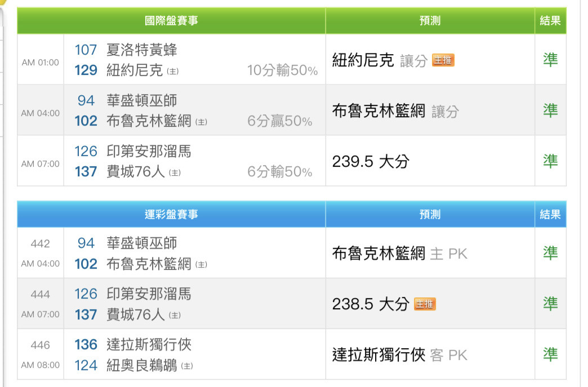
Task: Open 達拉斯獨行俠 team in match 446
Action: click(x=149, y=345)
